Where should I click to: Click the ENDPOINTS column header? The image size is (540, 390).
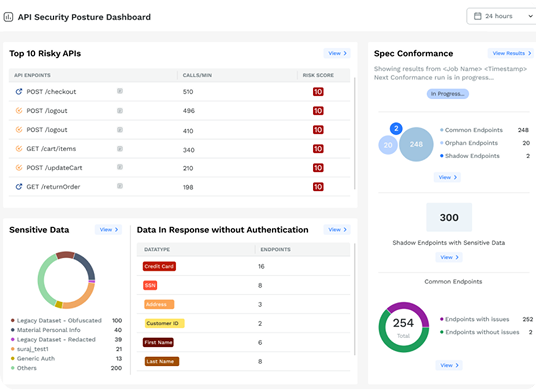click(276, 249)
